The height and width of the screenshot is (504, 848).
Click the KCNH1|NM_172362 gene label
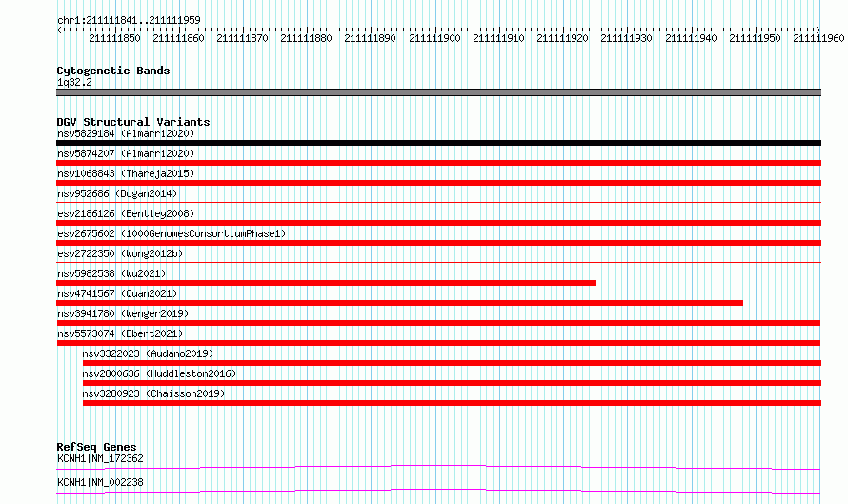[100, 458]
